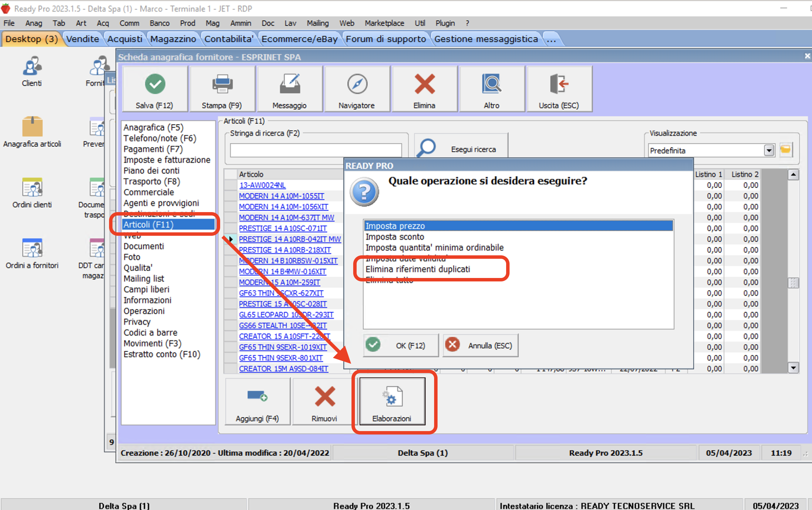This screenshot has height=510, width=812.
Task: Click the articles table scroll-up arrow
Action: [x=793, y=175]
